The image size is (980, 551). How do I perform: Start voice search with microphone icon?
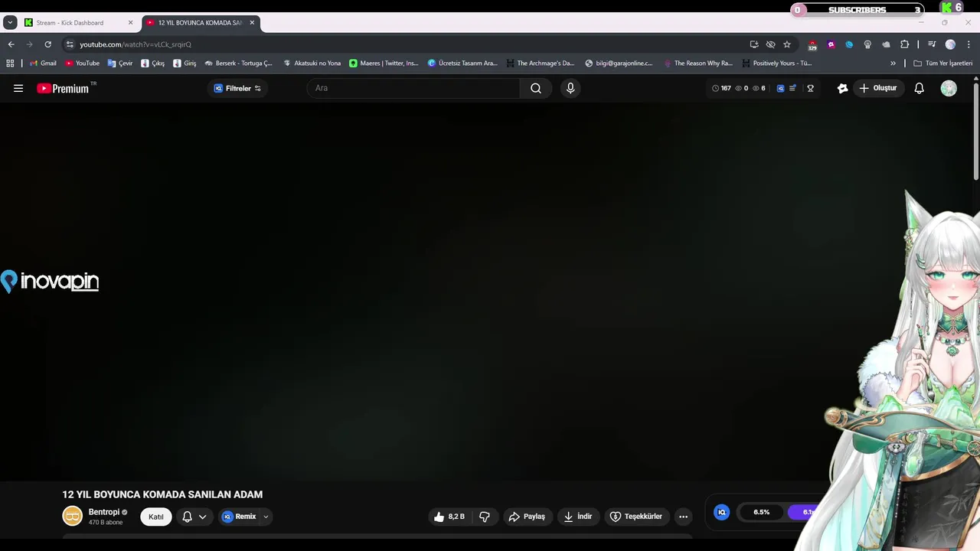pos(570,88)
